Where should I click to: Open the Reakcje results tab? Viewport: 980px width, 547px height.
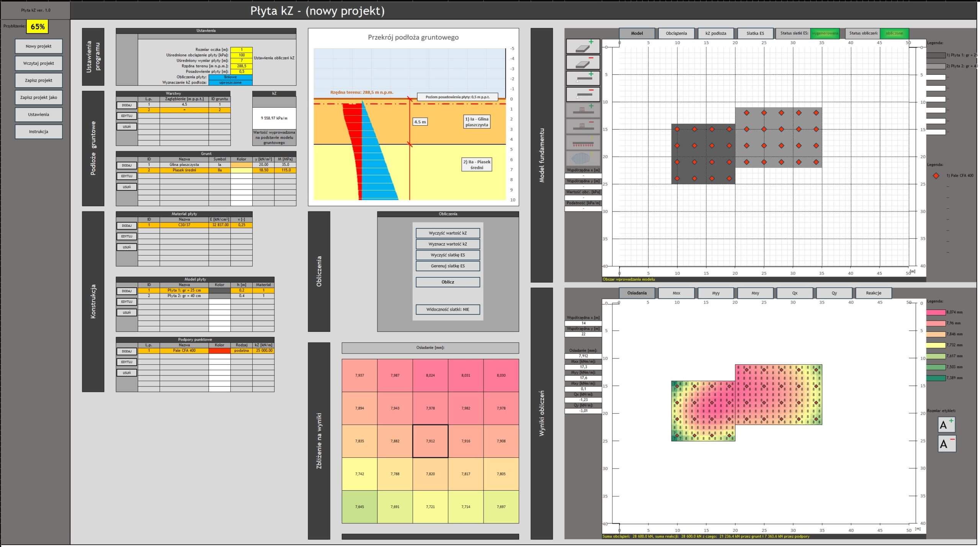point(873,293)
